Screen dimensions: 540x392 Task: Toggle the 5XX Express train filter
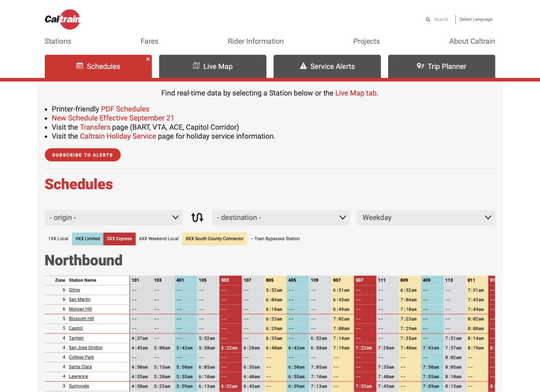(119, 239)
